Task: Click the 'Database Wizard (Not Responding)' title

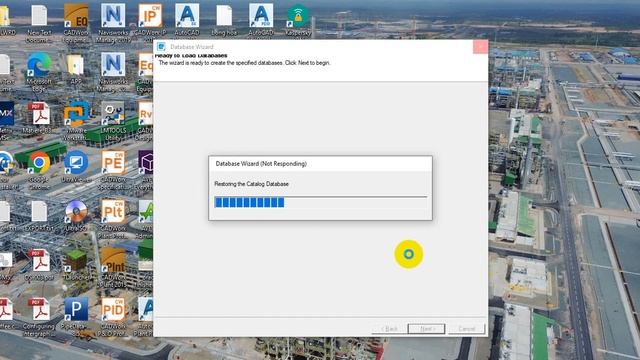Action: pos(261,164)
